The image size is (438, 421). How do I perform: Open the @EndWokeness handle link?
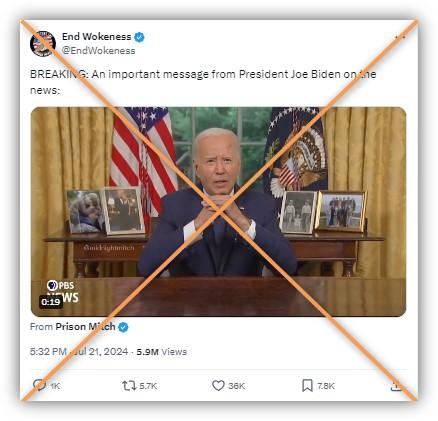coord(98,51)
